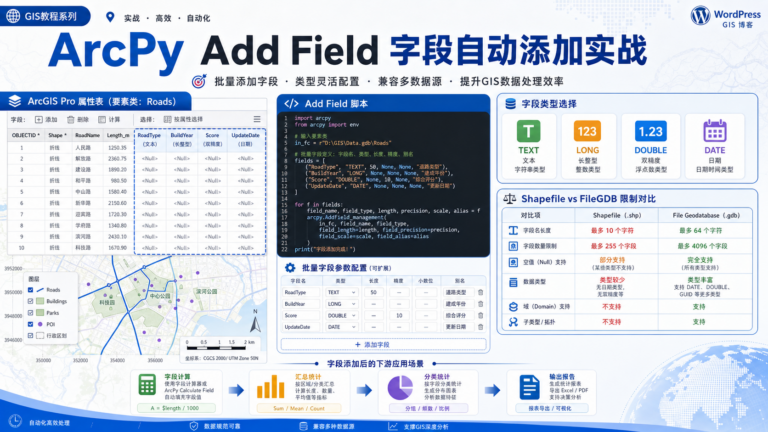The width and height of the screenshot is (768, 432).
Task: Select the green TEXT field type icon
Action: [528, 131]
